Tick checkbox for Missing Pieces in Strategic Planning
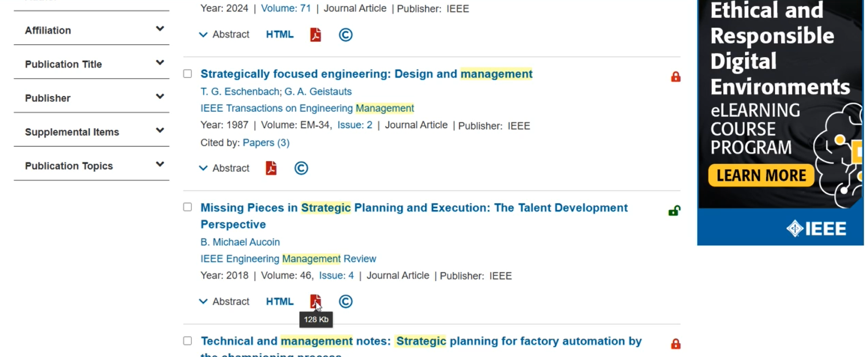 point(188,207)
